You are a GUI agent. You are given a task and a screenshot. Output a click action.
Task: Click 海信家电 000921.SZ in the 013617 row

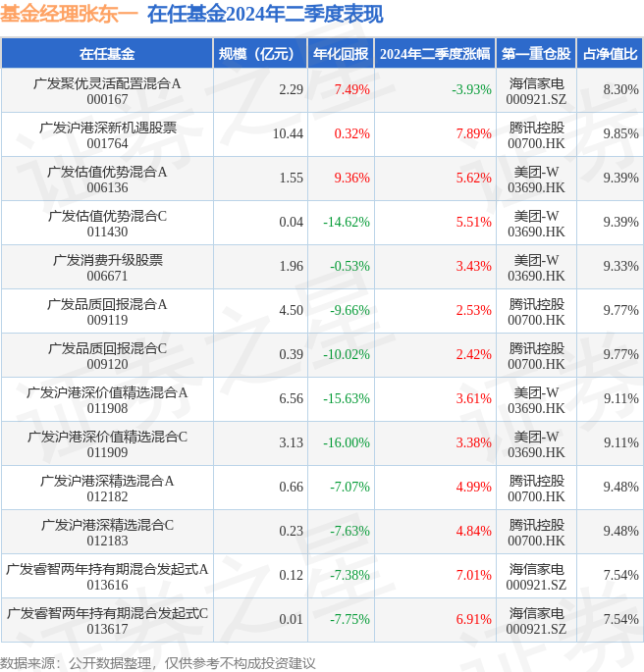coord(536,621)
